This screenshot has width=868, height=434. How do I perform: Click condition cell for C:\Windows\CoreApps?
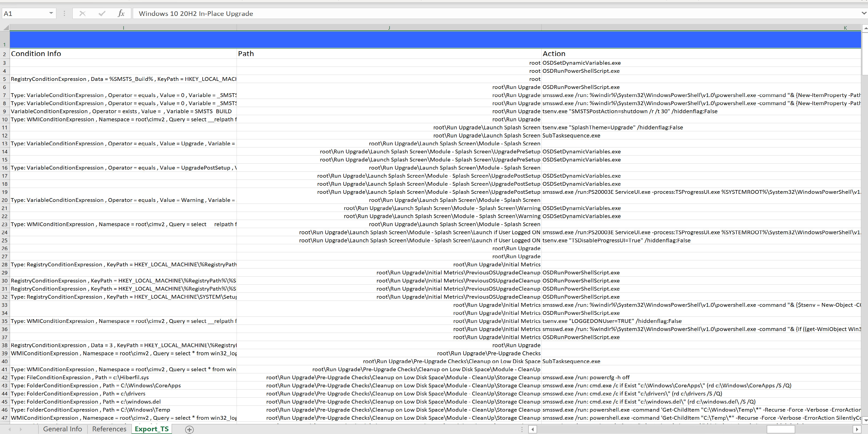tap(123, 385)
